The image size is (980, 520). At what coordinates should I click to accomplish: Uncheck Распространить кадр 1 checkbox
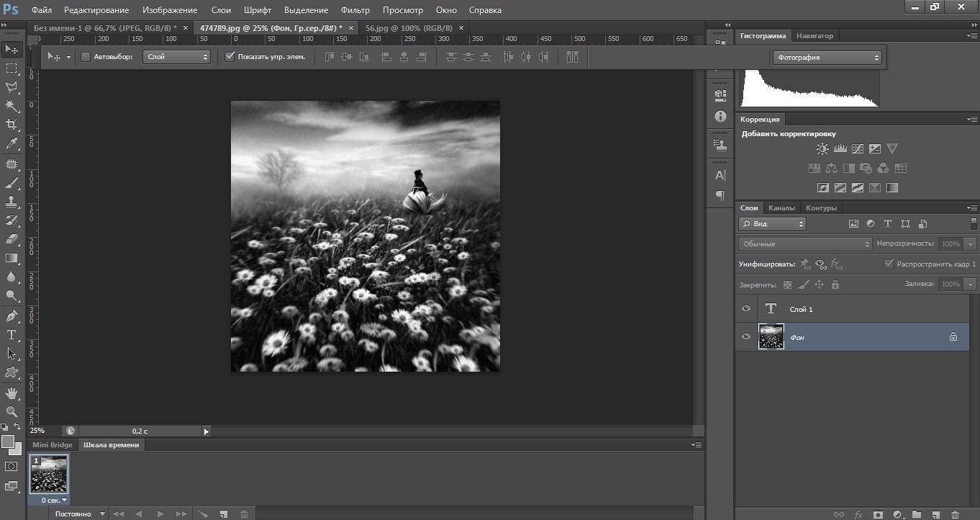(889, 264)
